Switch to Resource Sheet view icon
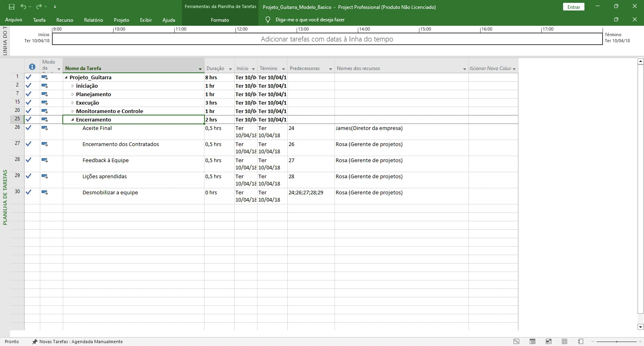This screenshot has height=346, width=644. tap(565, 342)
